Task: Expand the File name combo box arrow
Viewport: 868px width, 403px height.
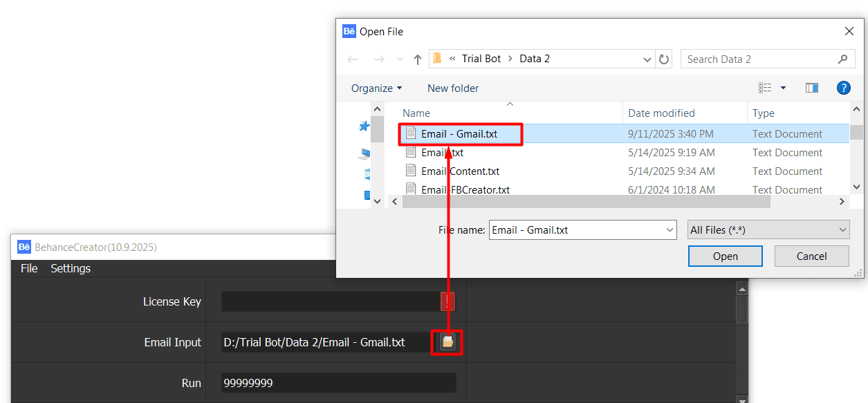Action: point(669,230)
